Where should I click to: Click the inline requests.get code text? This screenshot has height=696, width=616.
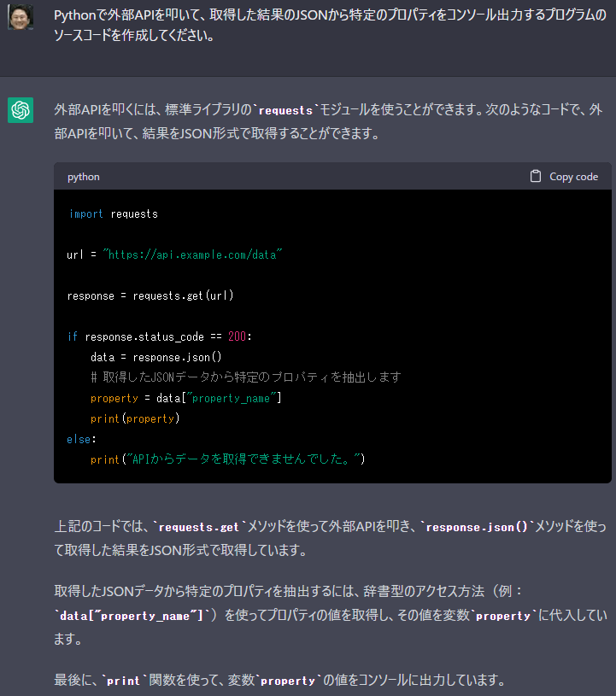point(198,527)
